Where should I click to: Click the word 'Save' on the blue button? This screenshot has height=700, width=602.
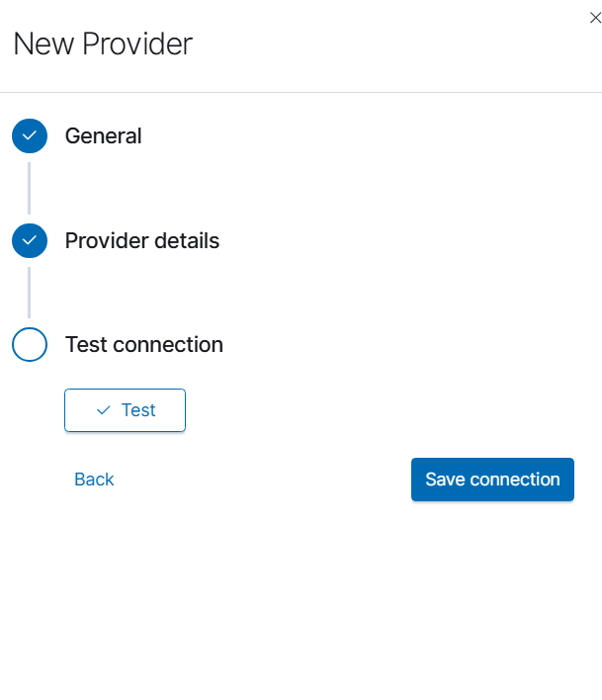click(445, 480)
